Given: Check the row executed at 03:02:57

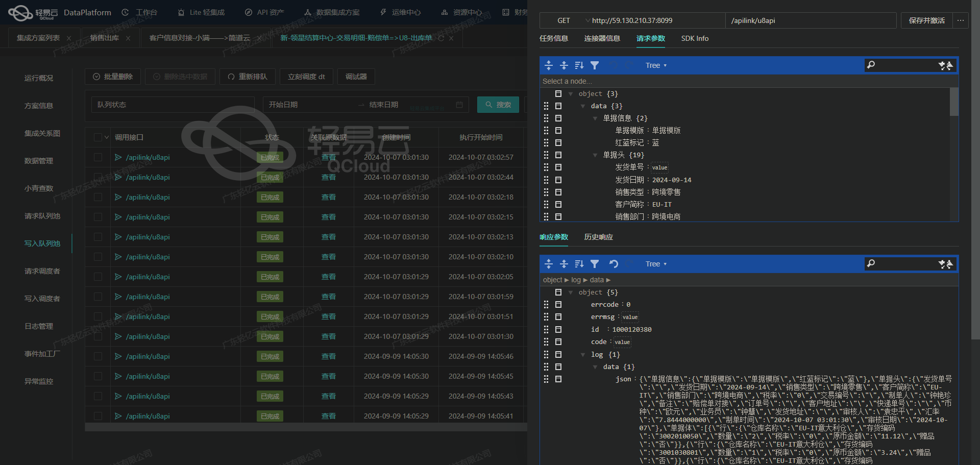Looking at the screenshot, I should point(98,157).
